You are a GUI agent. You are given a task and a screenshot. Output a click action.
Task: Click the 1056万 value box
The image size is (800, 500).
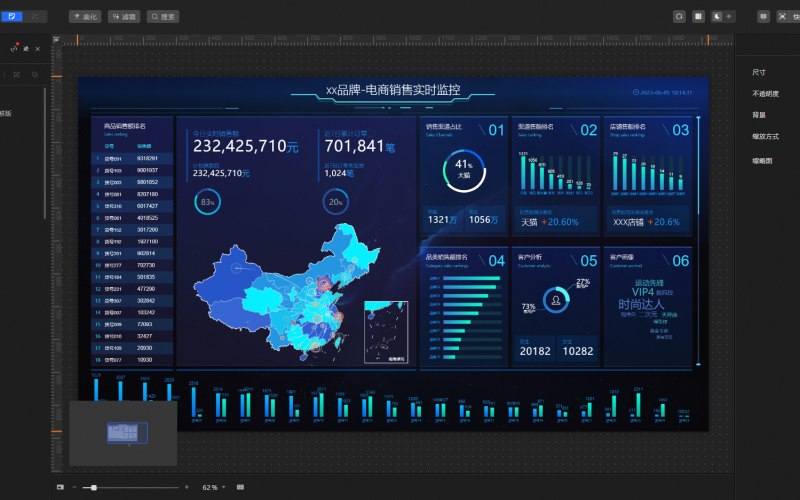tap(484, 218)
